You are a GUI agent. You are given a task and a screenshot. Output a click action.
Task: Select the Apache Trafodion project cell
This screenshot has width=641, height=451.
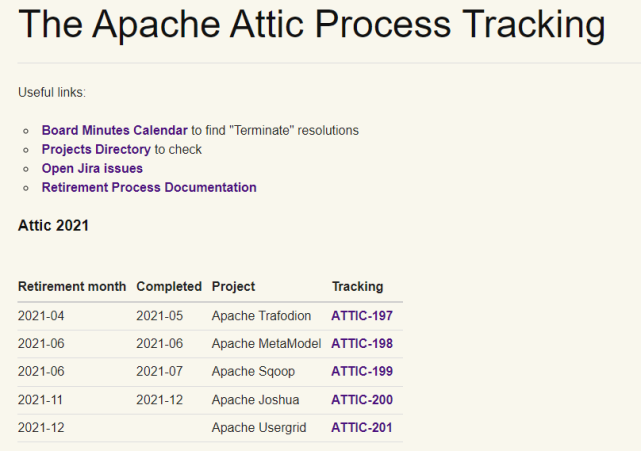click(261, 316)
